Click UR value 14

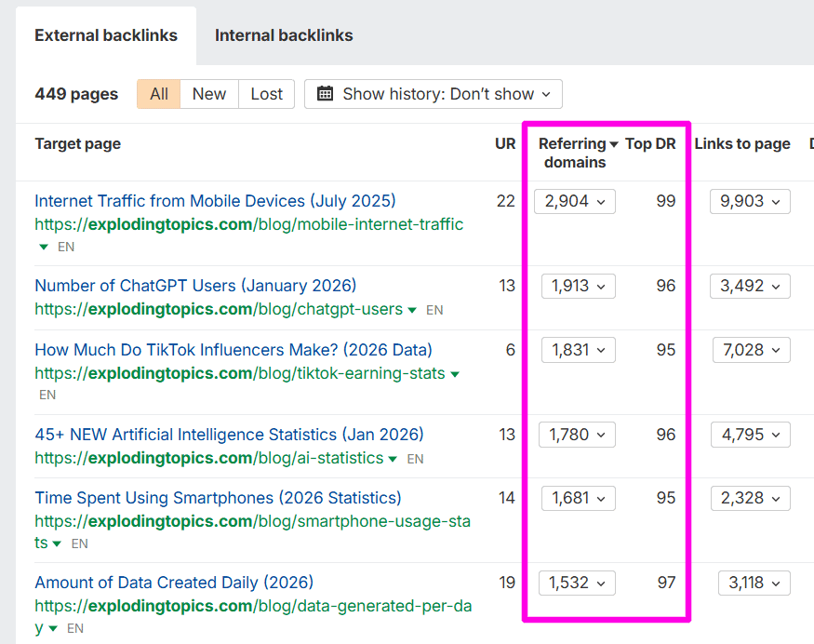tap(507, 498)
